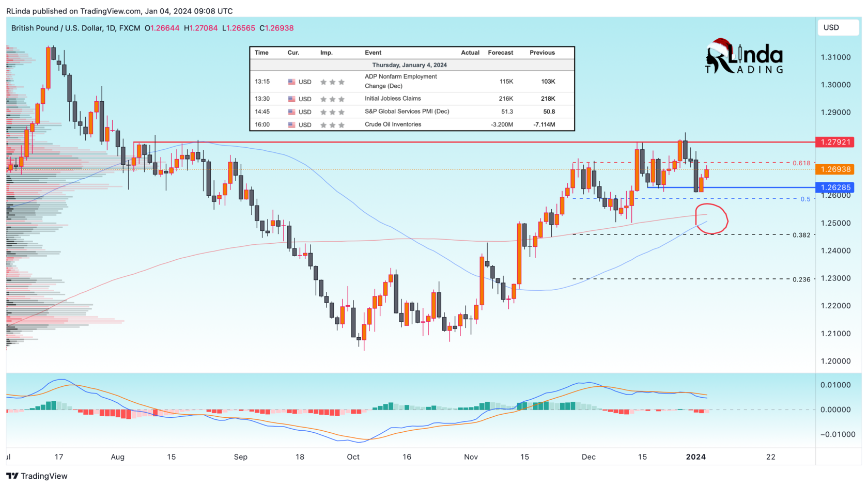Click the US flag in the 16:00 row

click(292, 124)
